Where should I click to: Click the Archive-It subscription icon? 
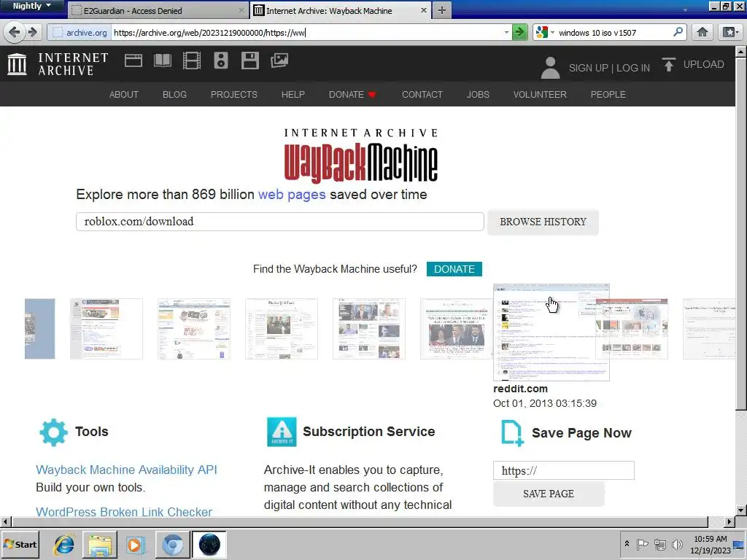[282, 432]
